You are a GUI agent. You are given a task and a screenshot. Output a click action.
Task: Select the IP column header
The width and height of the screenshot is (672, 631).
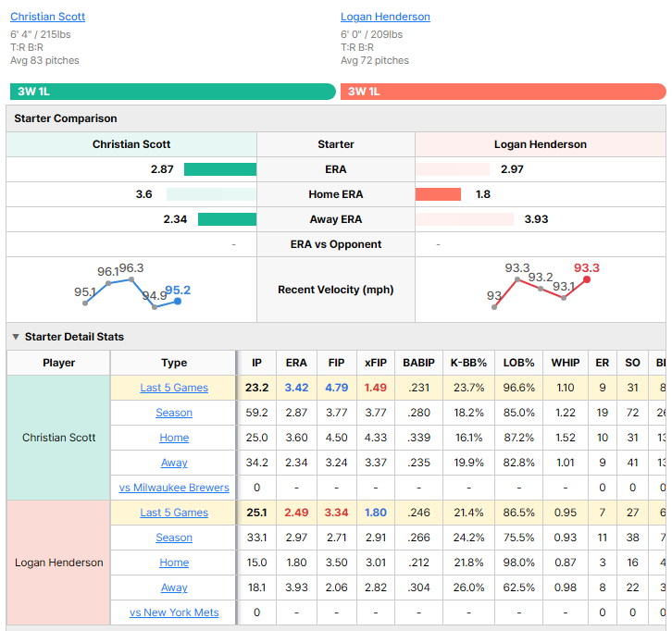256,363
